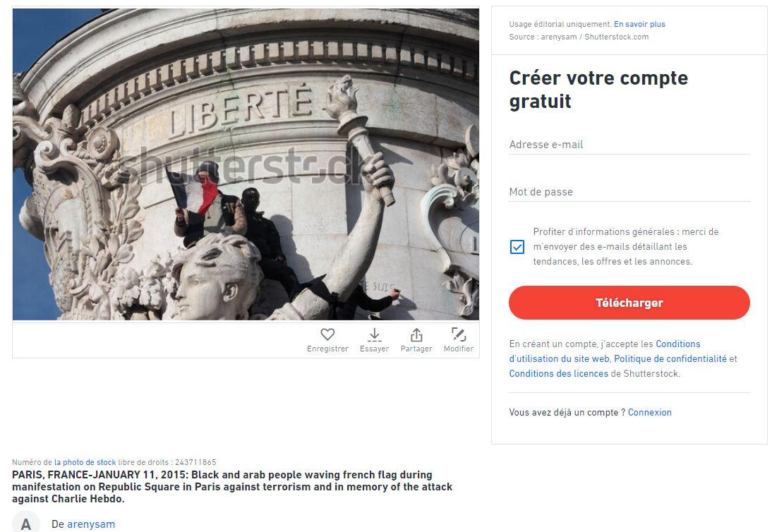Click the Modifier text label

459,349
